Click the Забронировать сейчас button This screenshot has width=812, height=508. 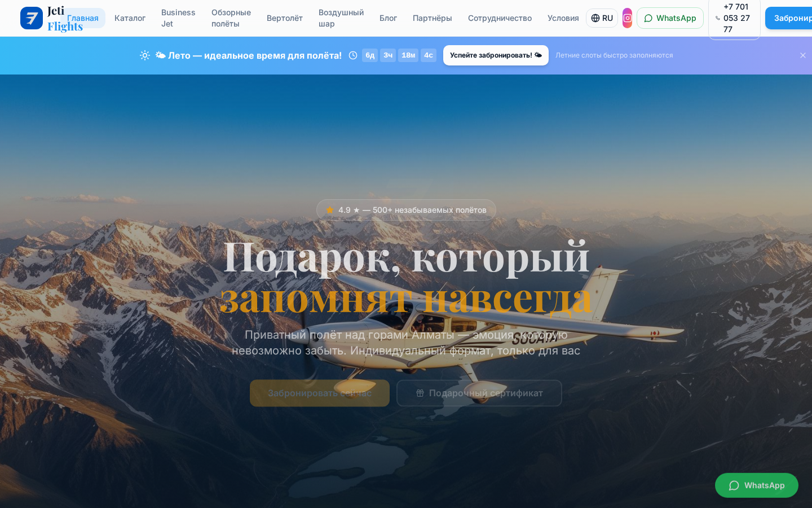320,393
